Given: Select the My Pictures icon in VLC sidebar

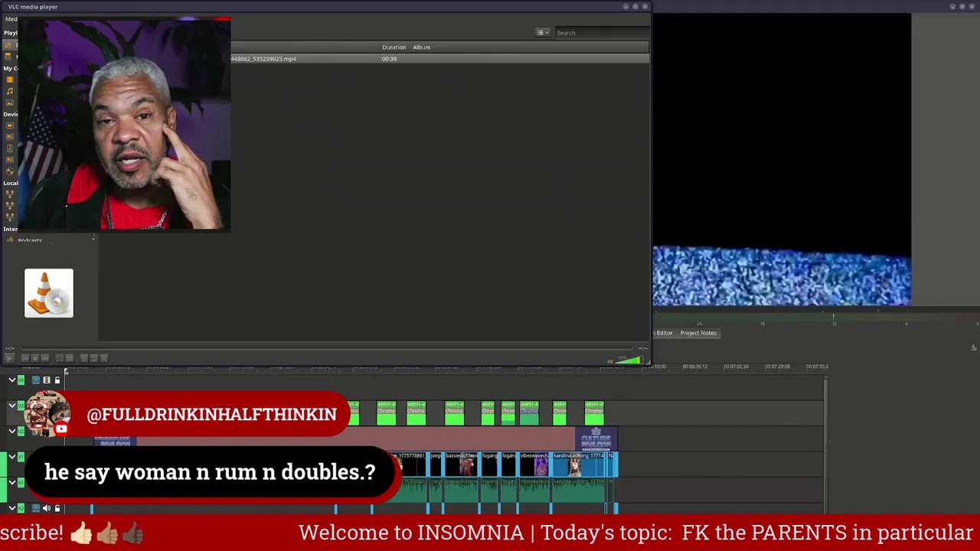Looking at the screenshot, I should coord(10,103).
